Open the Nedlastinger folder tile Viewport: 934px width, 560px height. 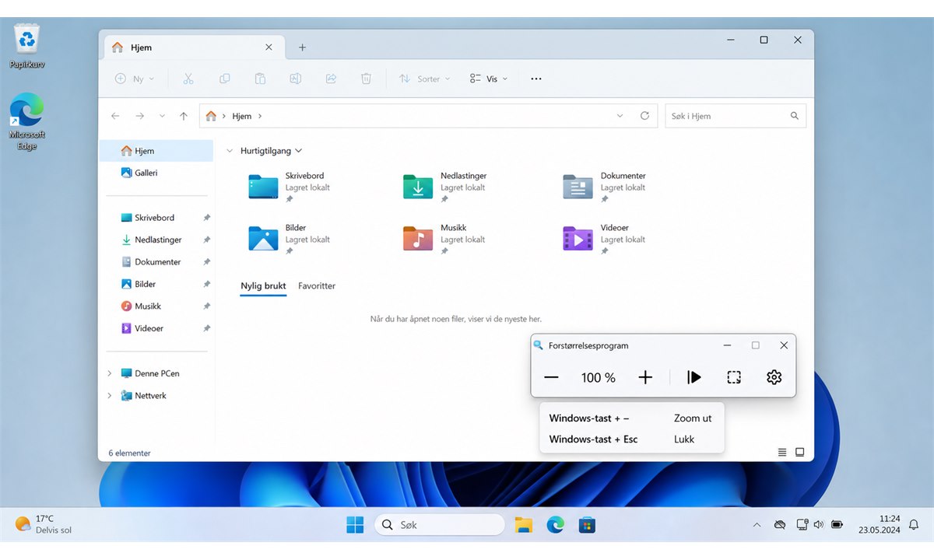click(445, 187)
